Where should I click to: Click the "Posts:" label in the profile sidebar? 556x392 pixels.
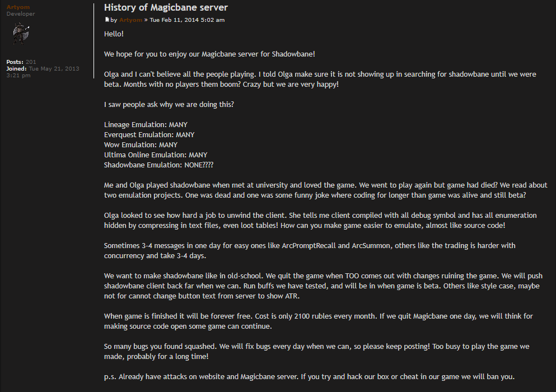pos(15,62)
